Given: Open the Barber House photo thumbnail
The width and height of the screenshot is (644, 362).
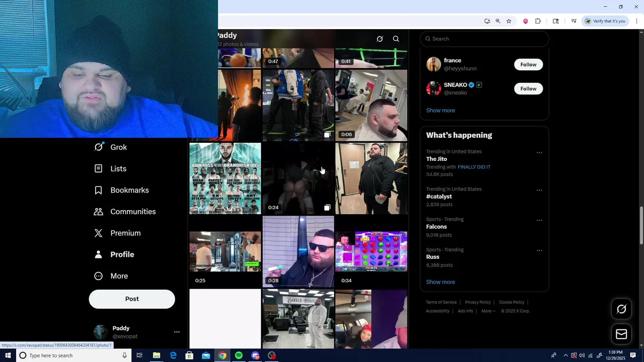Looking at the screenshot, I should [x=298, y=319].
